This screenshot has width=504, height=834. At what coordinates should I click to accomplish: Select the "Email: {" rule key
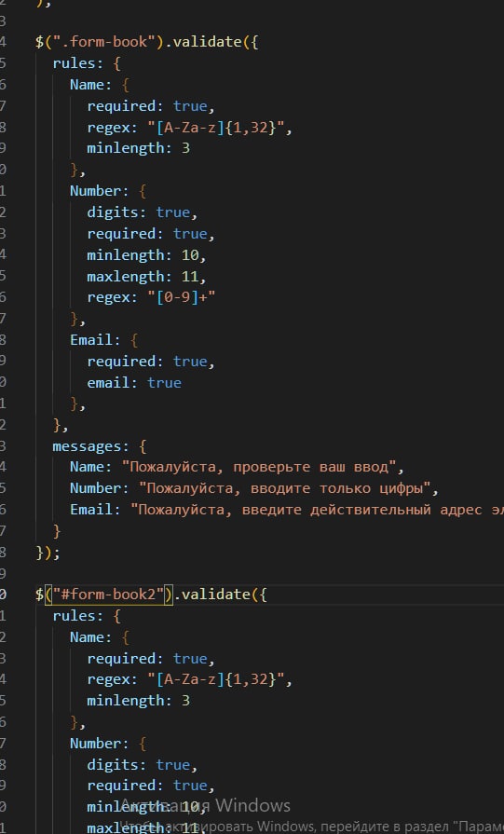click(104, 340)
